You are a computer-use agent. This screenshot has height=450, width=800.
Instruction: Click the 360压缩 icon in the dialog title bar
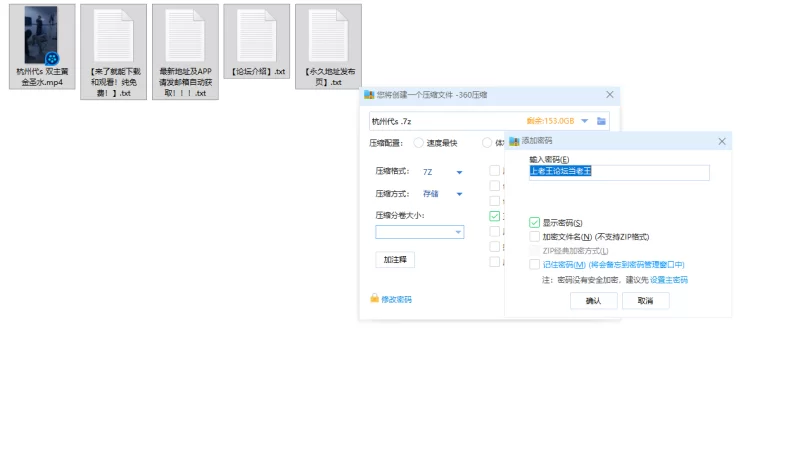pos(369,95)
